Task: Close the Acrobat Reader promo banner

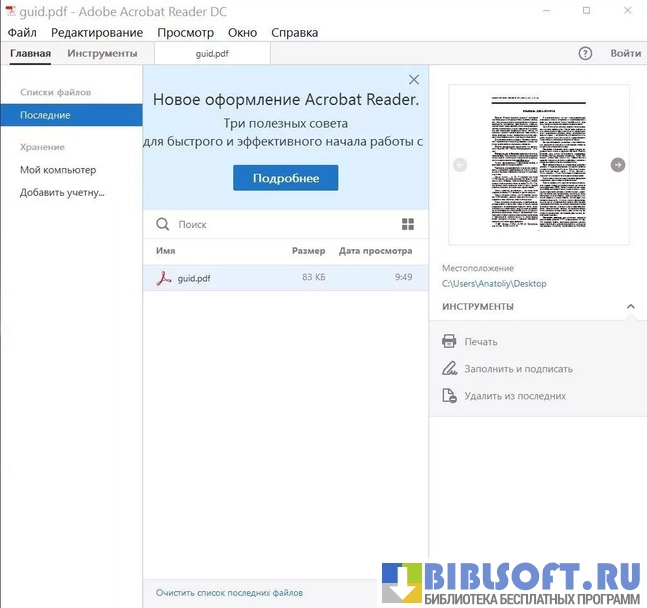Action: pos(414,80)
